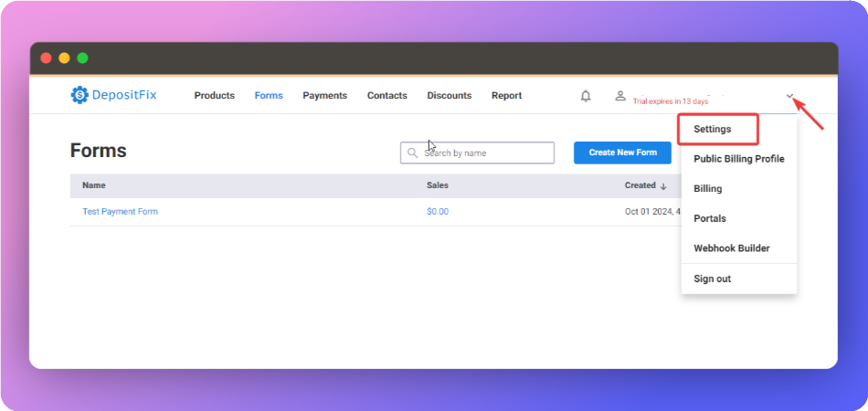Click the $0.00 sales value

point(438,211)
